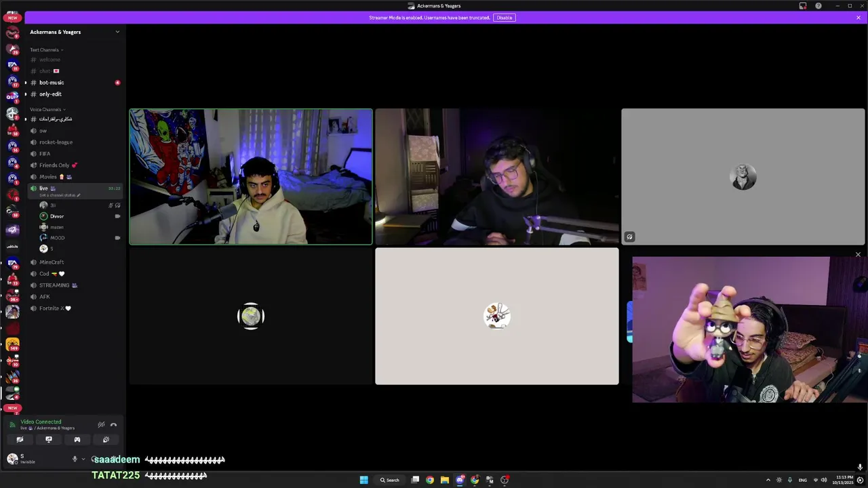Open the bot-music channel
The width and height of the screenshot is (868, 488).
(x=75, y=83)
